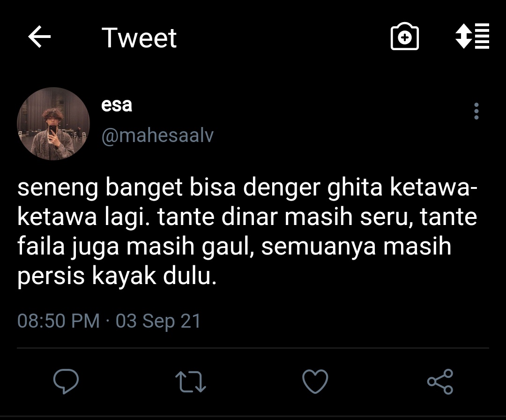506x420 pixels.
Task: Tap the word 'ghita' in tweet
Action: [355, 188]
